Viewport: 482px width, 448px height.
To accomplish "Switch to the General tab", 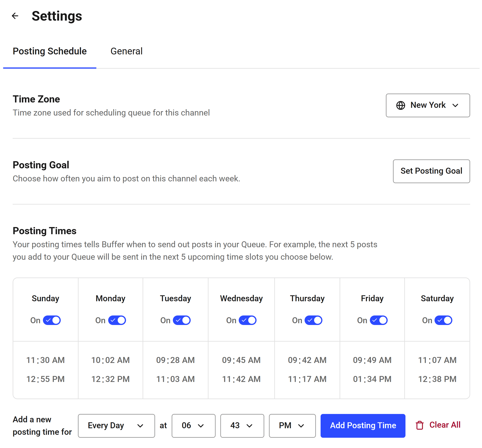I will point(126,51).
